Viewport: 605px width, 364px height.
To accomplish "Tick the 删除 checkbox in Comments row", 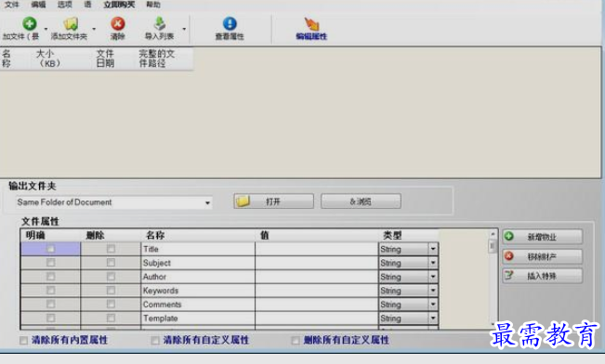I will (111, 305).
